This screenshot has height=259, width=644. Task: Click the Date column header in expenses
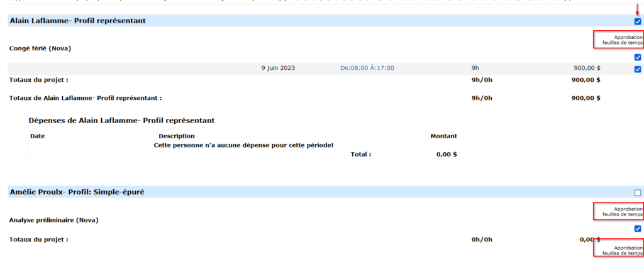click(x=37, y=136)
